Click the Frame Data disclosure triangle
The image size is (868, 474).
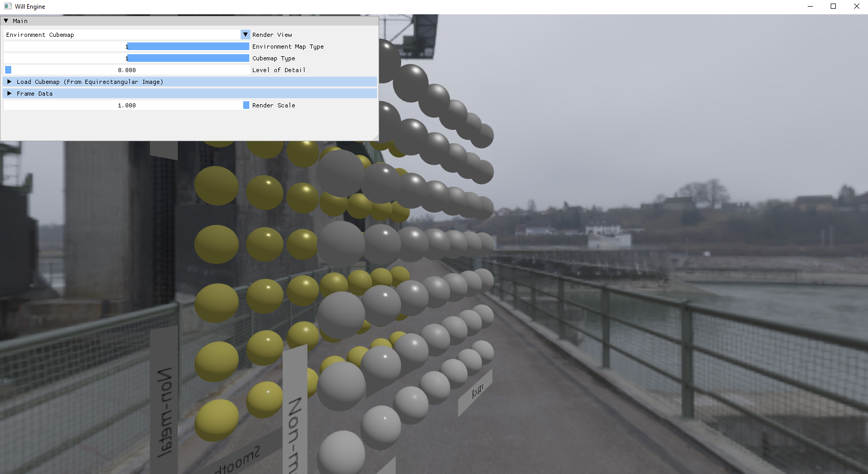point(9,94)
